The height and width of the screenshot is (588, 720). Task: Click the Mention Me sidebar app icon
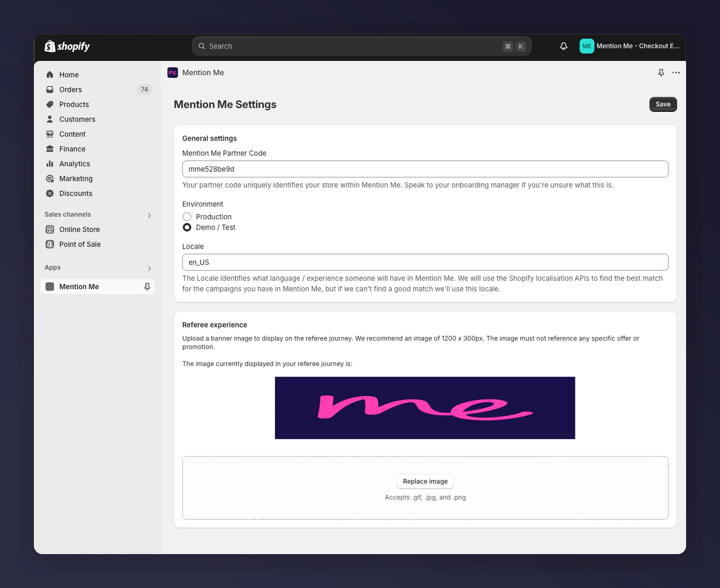tap(50, 287)
